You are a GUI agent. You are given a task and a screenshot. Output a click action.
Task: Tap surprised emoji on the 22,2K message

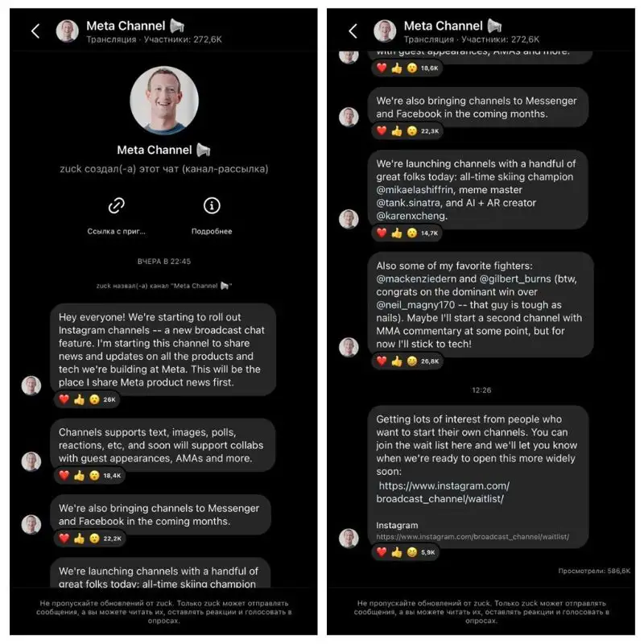(x=94, y=539)
